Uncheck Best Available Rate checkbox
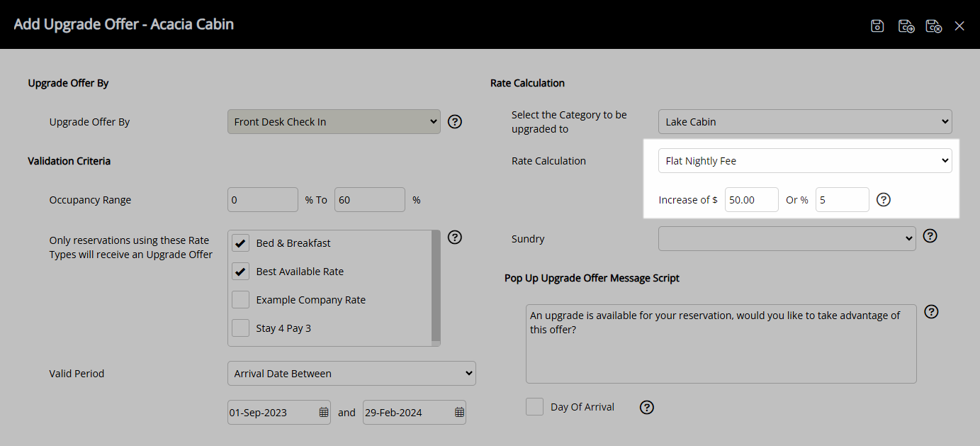The height and width of the screenshot is (446, 980). [241, 272]
